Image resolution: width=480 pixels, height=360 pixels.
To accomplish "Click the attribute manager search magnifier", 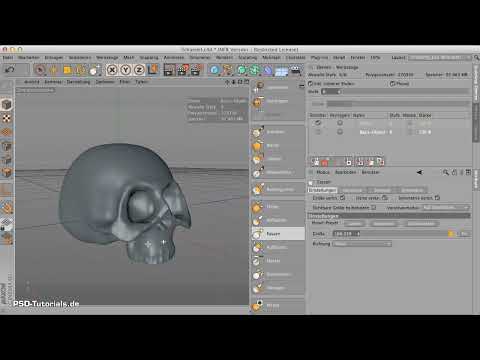I will [446, 172].
